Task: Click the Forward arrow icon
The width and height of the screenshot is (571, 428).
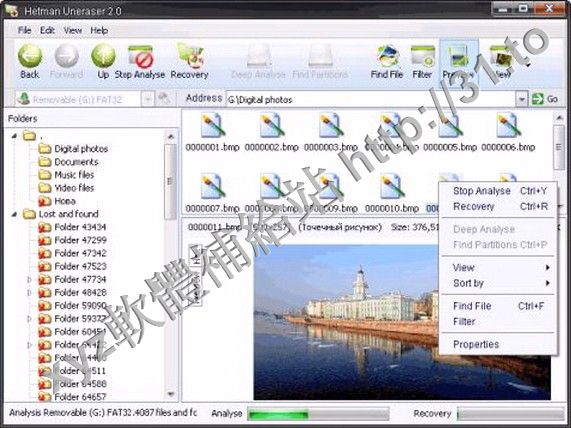Action: tap(66, 56)
